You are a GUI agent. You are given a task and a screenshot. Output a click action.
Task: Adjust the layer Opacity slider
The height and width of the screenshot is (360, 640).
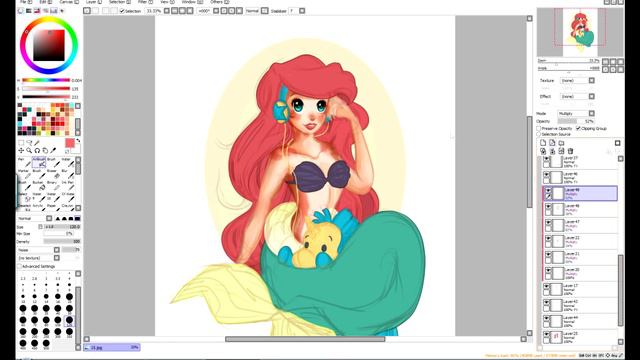click(576, 121)
